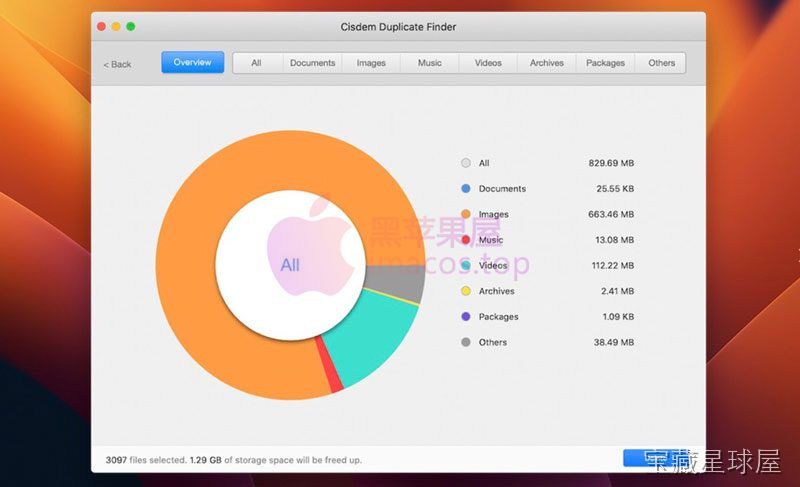Image resolution: width=800 pixels, height=487 pixels.
Task: Select the 'Archives' legend label
Action: 496,291
